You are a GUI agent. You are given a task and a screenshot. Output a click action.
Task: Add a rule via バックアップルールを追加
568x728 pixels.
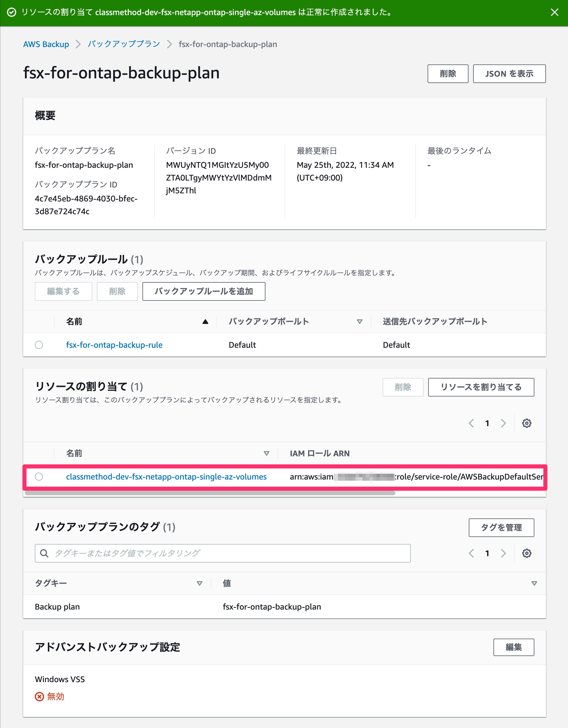click(x=204, y=291)
